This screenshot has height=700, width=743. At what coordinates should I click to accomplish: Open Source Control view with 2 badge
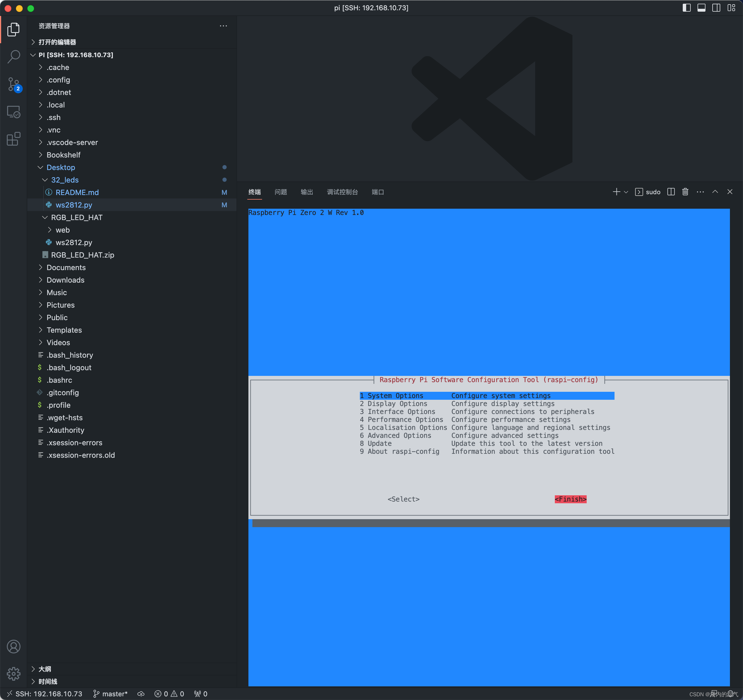tap(14, 84)
